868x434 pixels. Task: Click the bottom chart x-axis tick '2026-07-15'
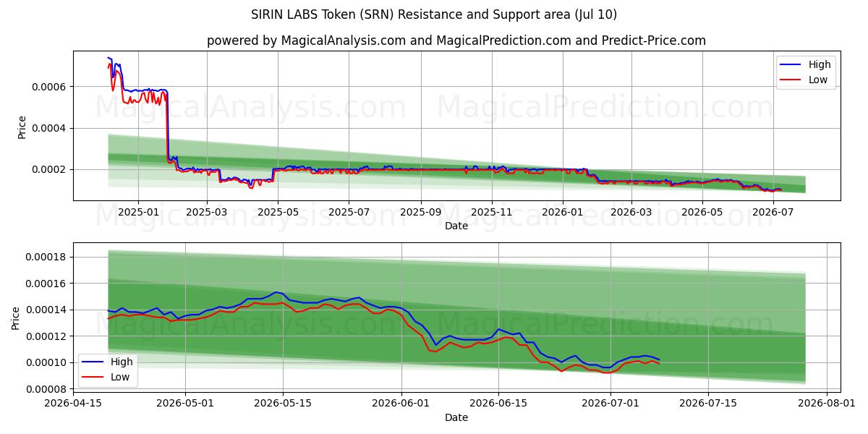pyautogui.click(x=707, y=404)
